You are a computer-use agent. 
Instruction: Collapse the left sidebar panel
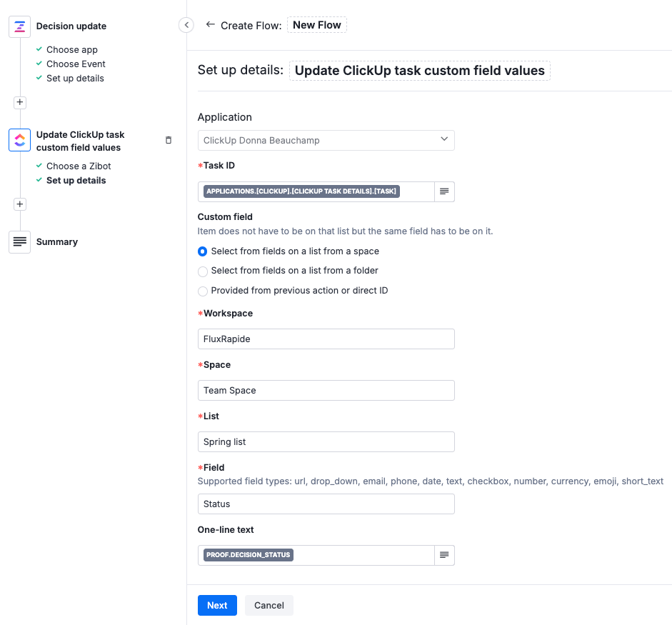click(186, 25)
